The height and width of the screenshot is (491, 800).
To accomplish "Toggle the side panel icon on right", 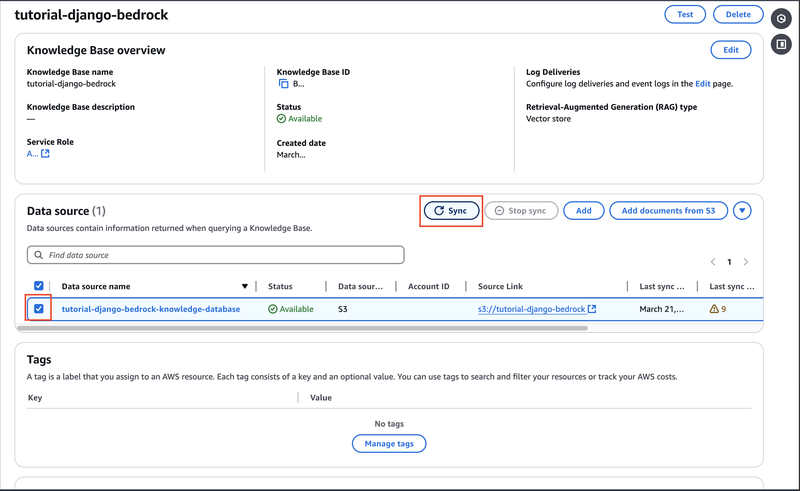I will tap(781, 44).
